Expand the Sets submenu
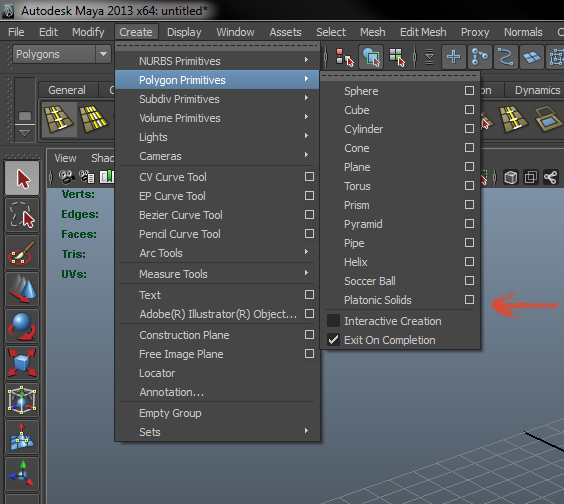The image size is (564, 504). (x=218, y=432)
